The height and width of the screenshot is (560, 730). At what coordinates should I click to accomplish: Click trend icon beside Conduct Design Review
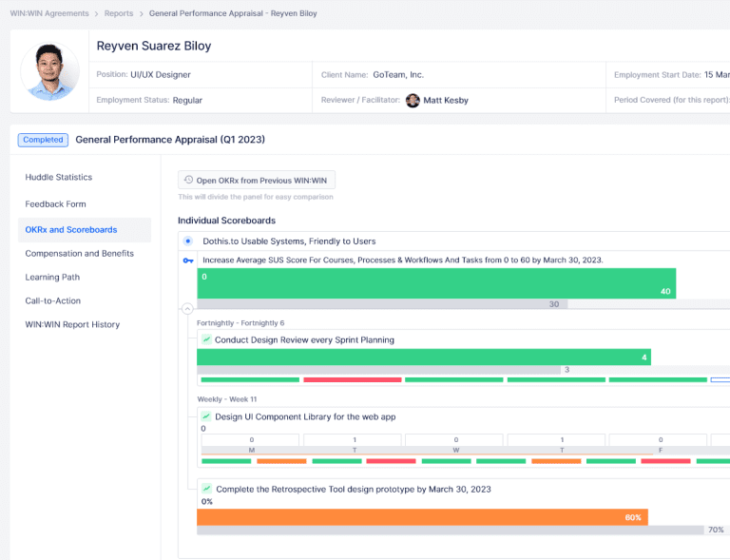pos(206,339)
